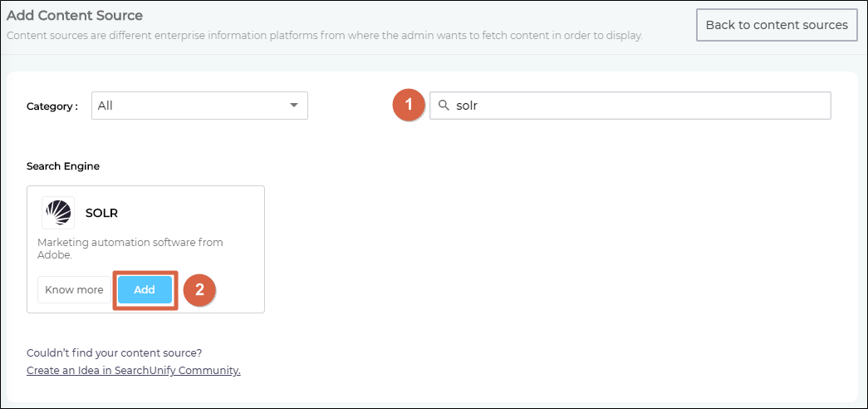The image size is (868, 409).
Task: Click the Category label
Action: pos(51,106)
